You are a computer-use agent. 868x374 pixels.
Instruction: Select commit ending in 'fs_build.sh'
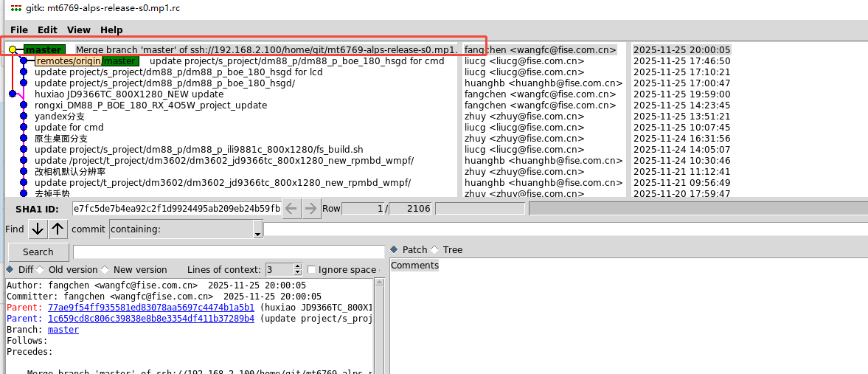click(198, 150)
